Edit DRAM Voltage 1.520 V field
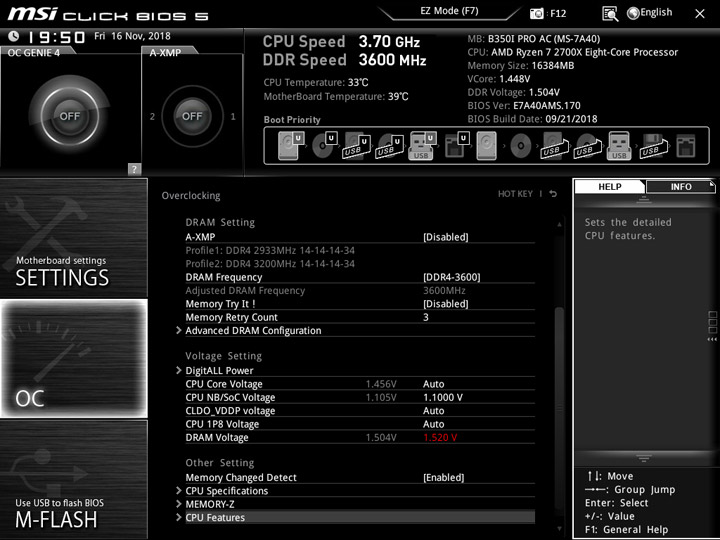 coord(440,437)
